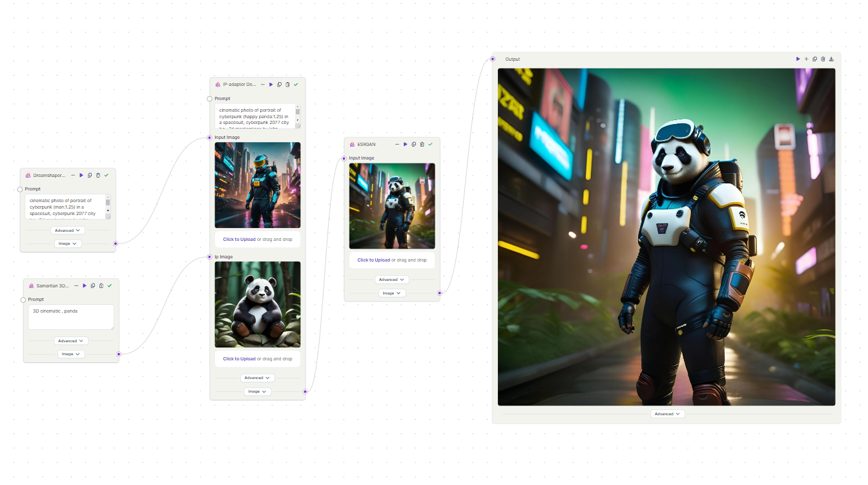Click the Output node's left connection port
This screenshot has width=868, height=485.
pos(492,59)
